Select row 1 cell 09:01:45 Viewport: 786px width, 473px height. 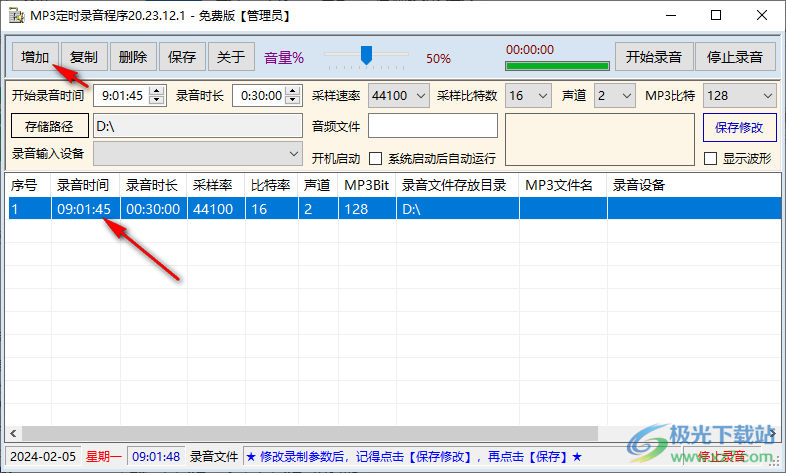click(x=85, y=208)
